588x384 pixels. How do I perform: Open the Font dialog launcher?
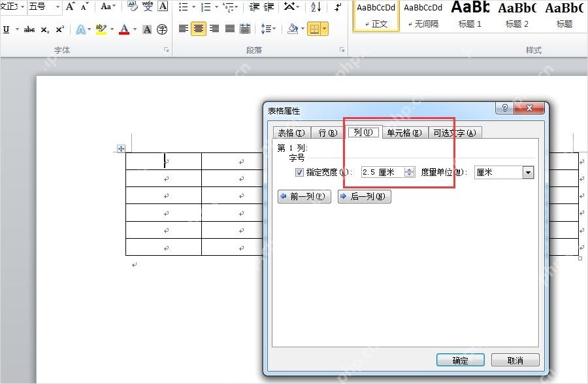pyautogui.click(x=166, y=50)
